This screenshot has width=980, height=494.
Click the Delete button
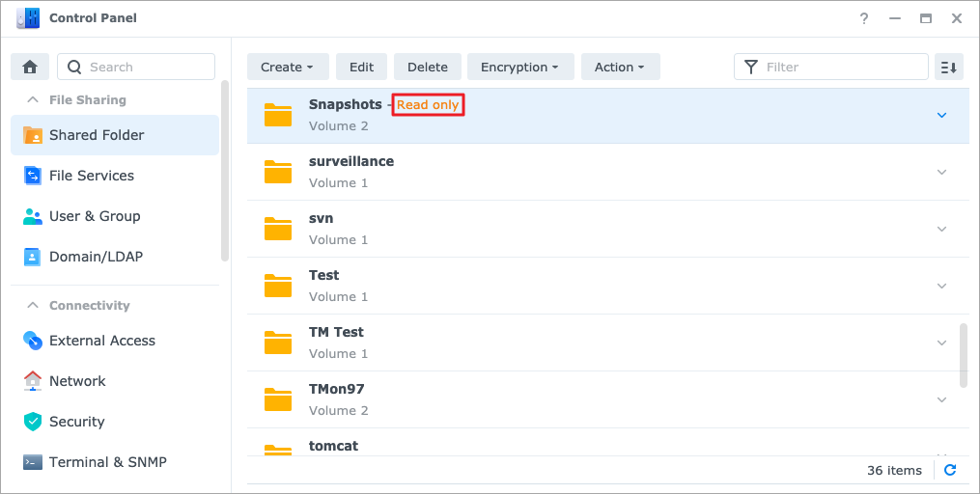(x=428, y=67)
